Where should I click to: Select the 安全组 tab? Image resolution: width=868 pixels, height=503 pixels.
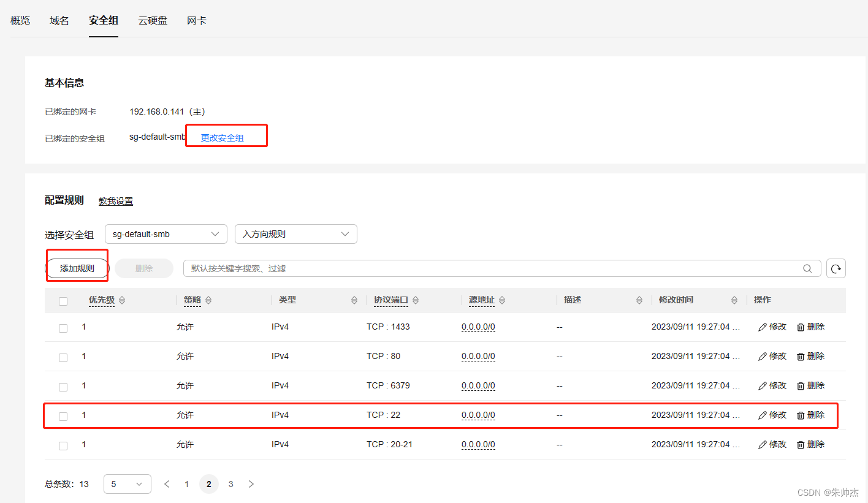104,21
